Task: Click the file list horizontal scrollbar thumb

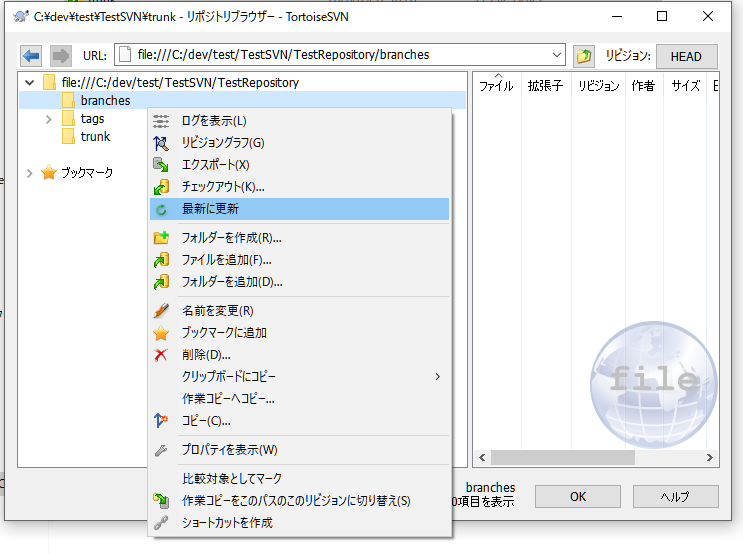Action: (x=563, y=457)
